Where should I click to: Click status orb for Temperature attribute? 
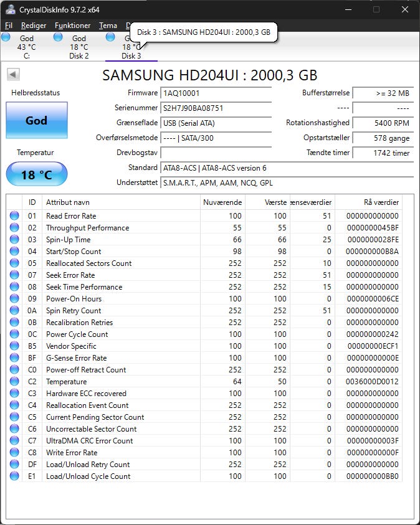coord(14,381)
